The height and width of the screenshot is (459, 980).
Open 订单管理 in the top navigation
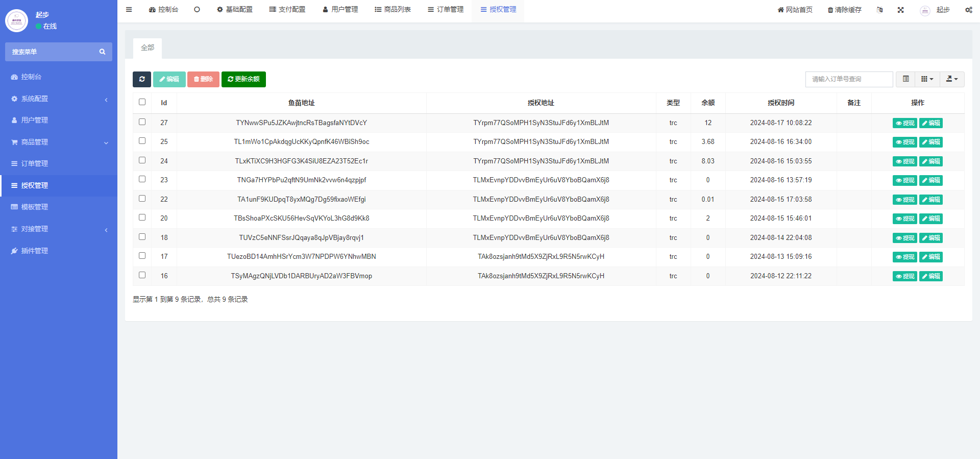pos(446,10)
